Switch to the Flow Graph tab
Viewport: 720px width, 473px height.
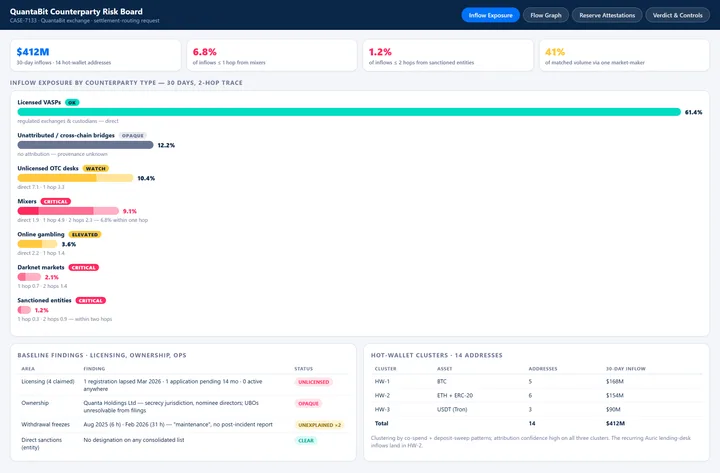(x=546, y=15)
